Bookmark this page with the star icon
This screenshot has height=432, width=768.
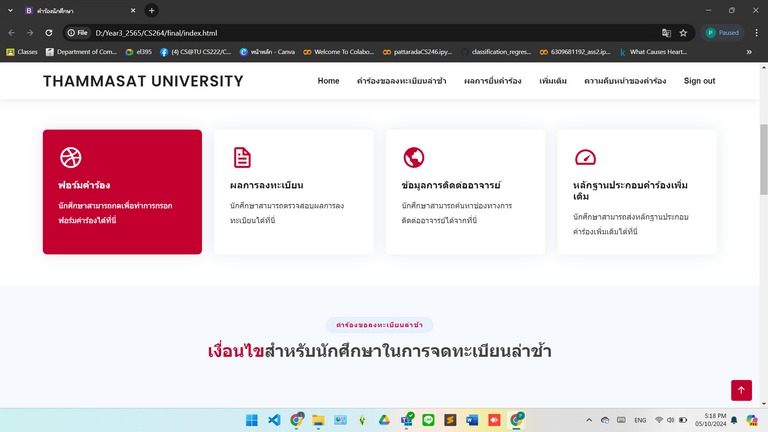click(x=683, y=33)
